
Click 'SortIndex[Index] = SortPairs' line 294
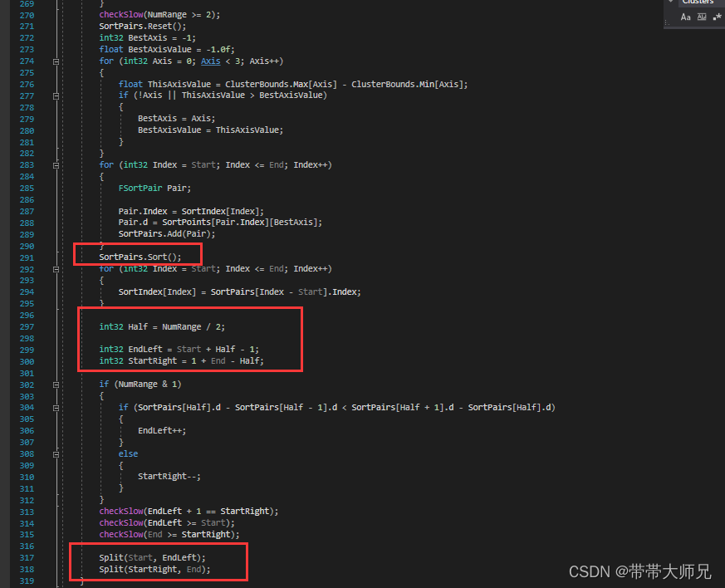click(x=239, y=292)
